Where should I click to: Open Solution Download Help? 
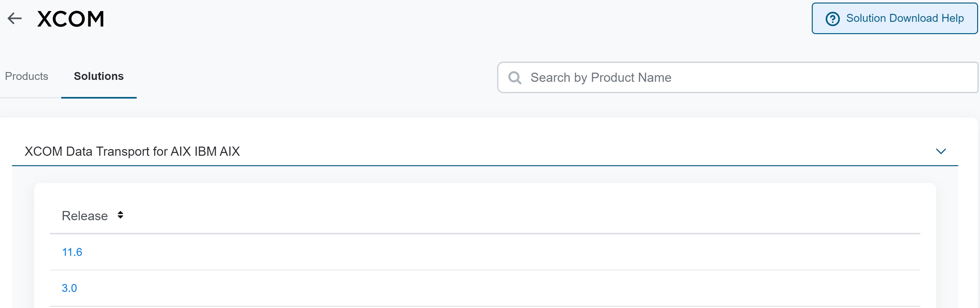pyautogui.click(x=894, y=18)
